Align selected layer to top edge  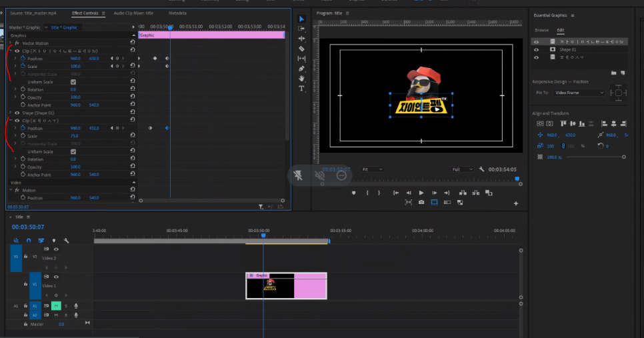[x=563, y=123]
